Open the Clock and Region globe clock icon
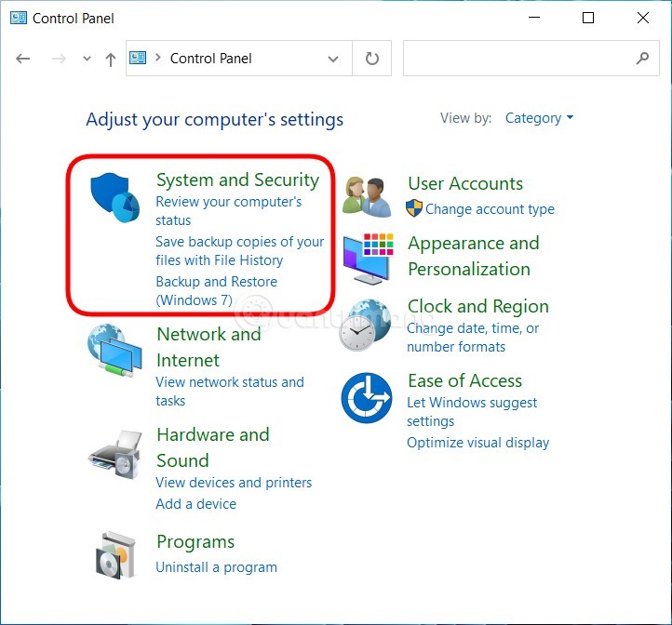This screenshot has width=672, height=625. (x=365, y=326)
